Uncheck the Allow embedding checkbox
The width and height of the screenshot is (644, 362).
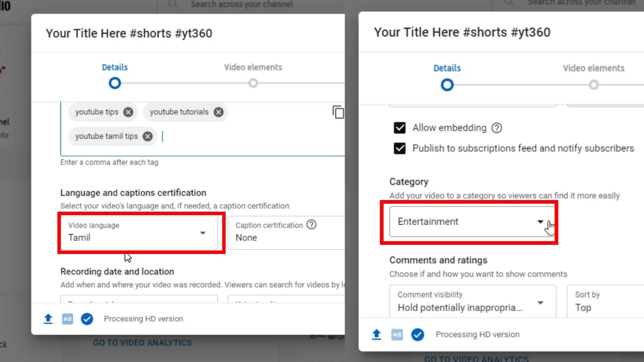pyautogui.click(x=399, y=128)
